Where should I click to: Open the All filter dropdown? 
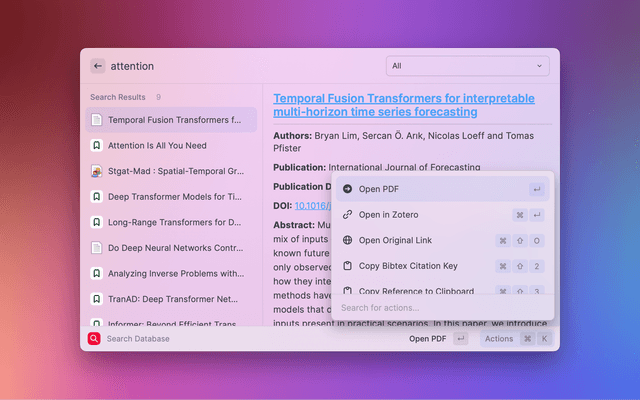coord(467,66)
